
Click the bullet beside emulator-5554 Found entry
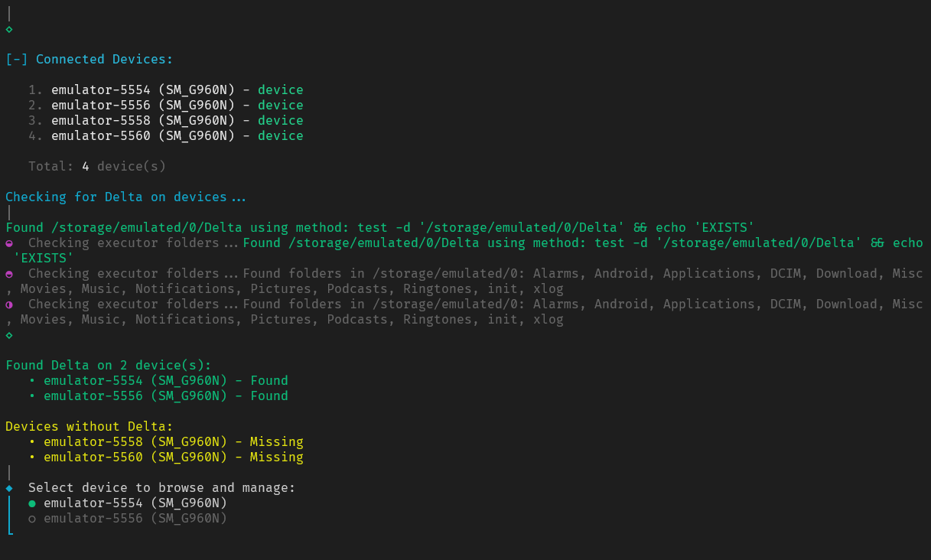[x=31, y=380]
